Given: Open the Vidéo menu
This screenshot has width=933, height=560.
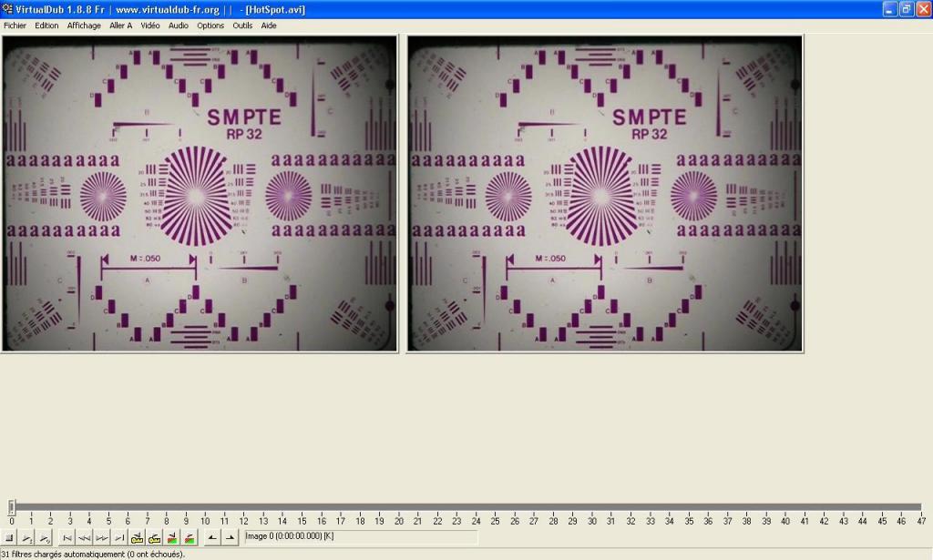Looking at the screenshot, I should pyautogui.click(x=150, y=25).
